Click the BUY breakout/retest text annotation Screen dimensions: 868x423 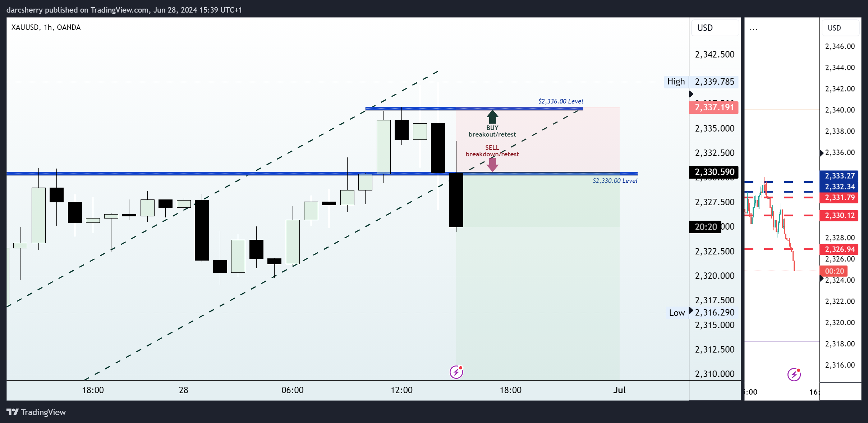(x=492, y=131)
